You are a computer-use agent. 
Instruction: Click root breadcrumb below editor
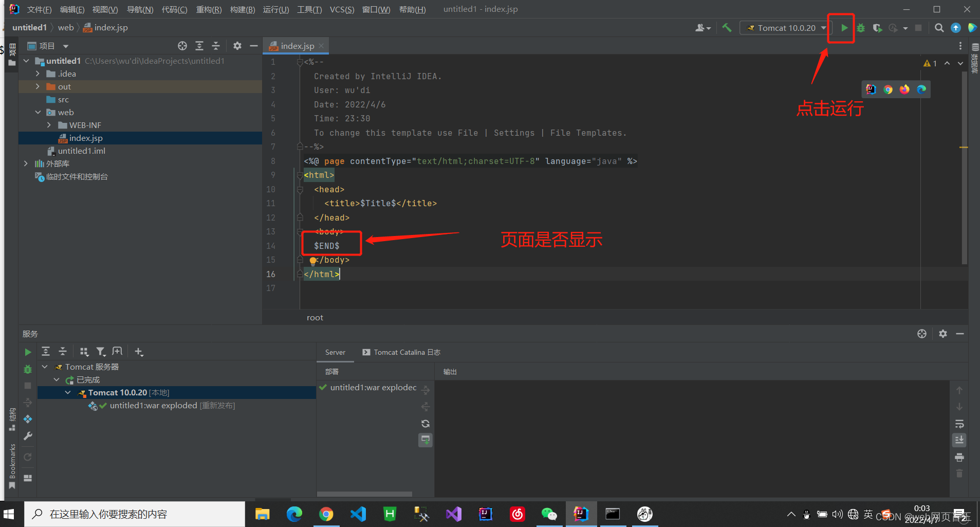(x=315, y=318)
